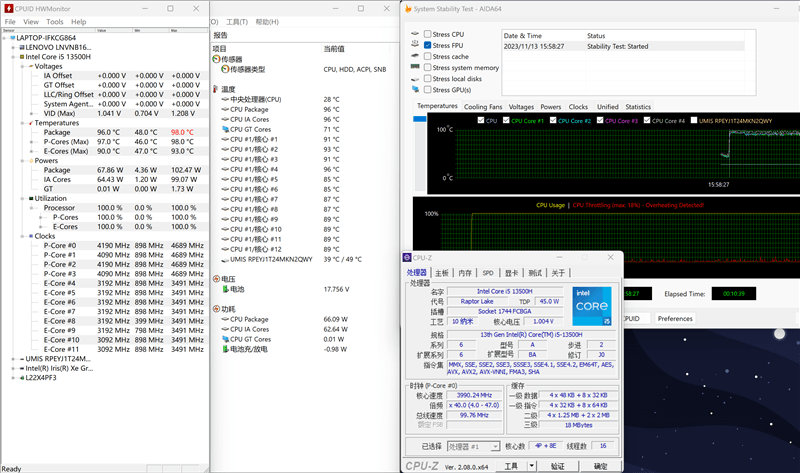Image resolution: width=800 pixels, height=473 pixels.
Task: Uncheck the Stress FPU checkbox
Action: (428, 46)
